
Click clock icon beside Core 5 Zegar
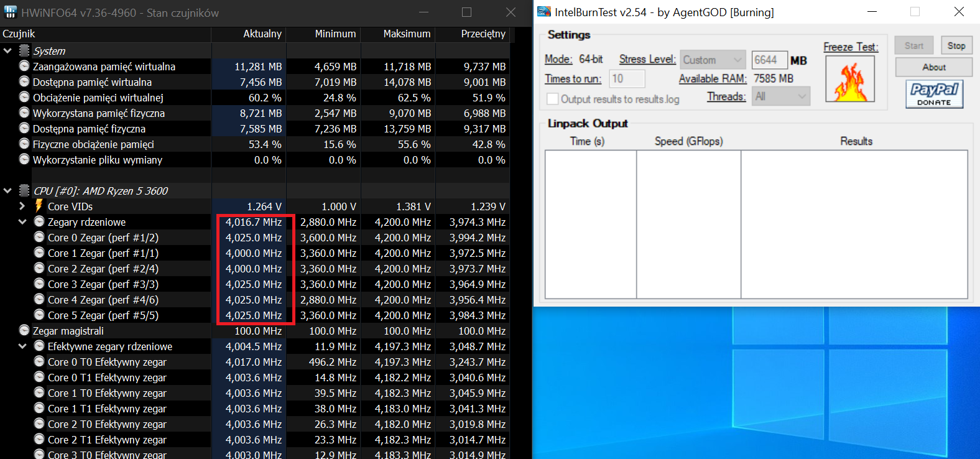(39, 315)
